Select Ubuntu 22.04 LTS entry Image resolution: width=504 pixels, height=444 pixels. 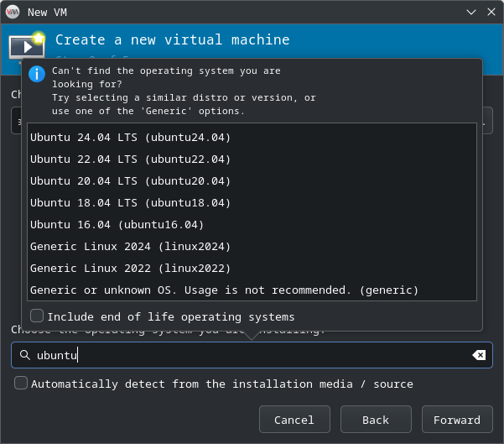[x=252, y=159]
